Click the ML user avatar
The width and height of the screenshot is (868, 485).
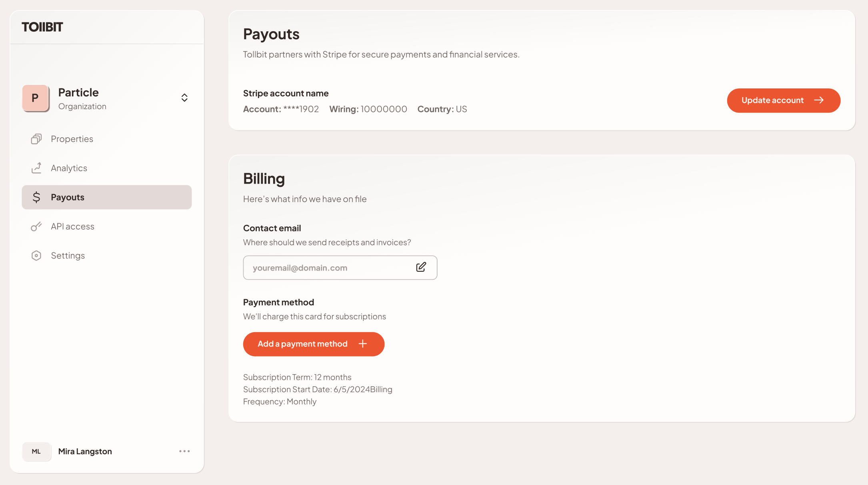tap(36, 451)
